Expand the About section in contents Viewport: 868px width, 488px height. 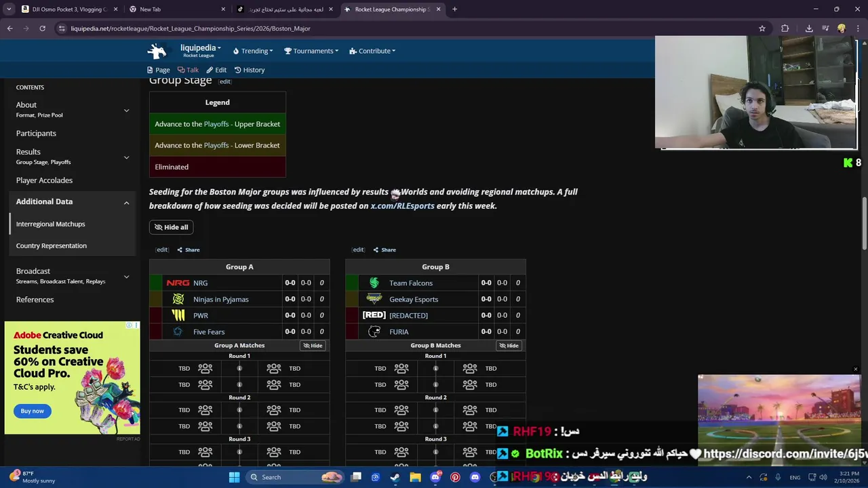[126, 110]
